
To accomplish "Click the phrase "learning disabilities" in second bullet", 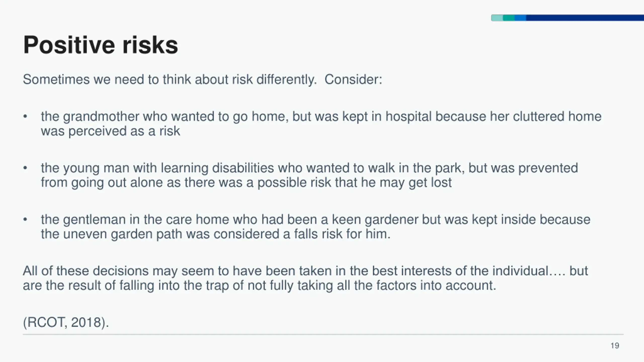I will point(217,168).
